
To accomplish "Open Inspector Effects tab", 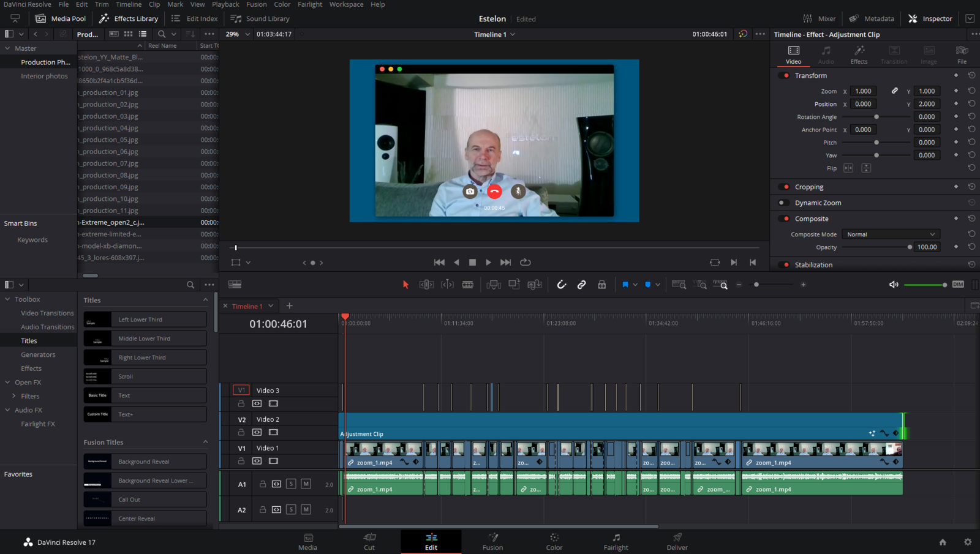I will (859, 54).
